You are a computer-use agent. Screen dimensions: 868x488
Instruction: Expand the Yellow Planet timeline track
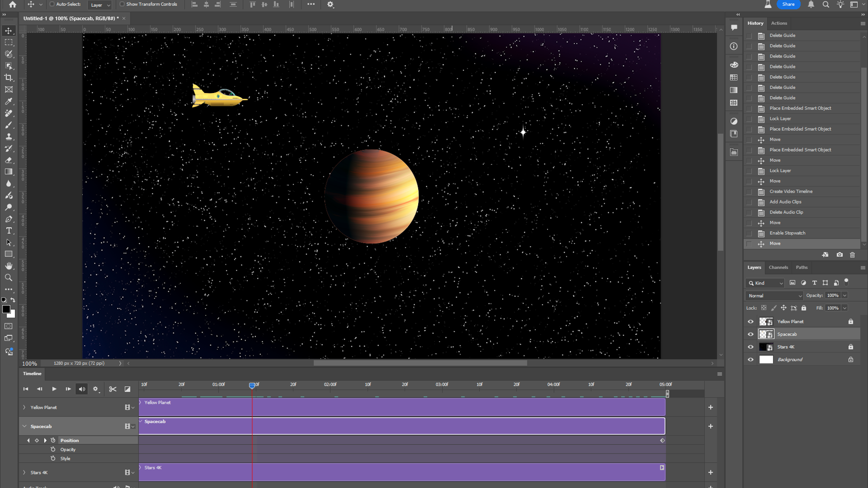(24, 407)
